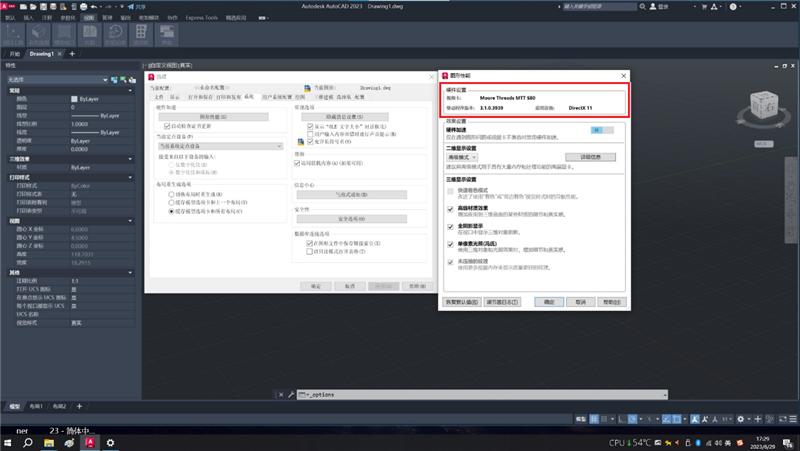Toggle the hardware acceleration switch
Image resolution: width=800 pixels, height=451 pixels.
[x=599, y=130]
